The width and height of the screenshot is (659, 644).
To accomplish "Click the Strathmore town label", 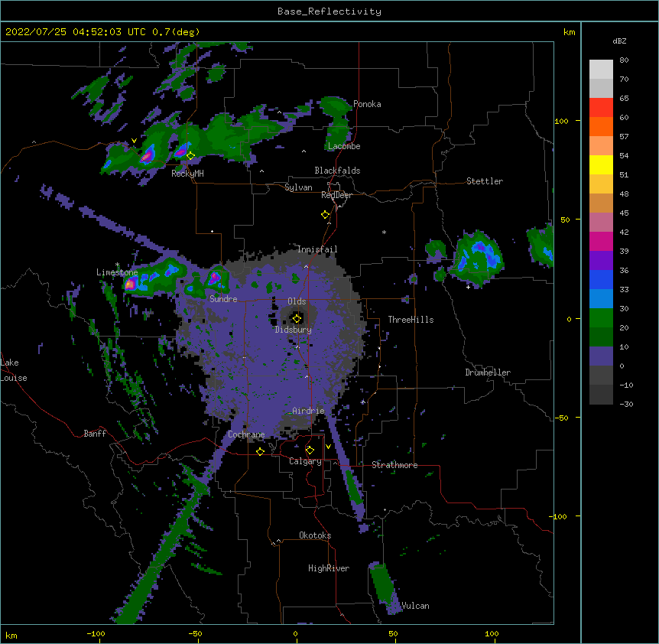I will coord(394,465).
